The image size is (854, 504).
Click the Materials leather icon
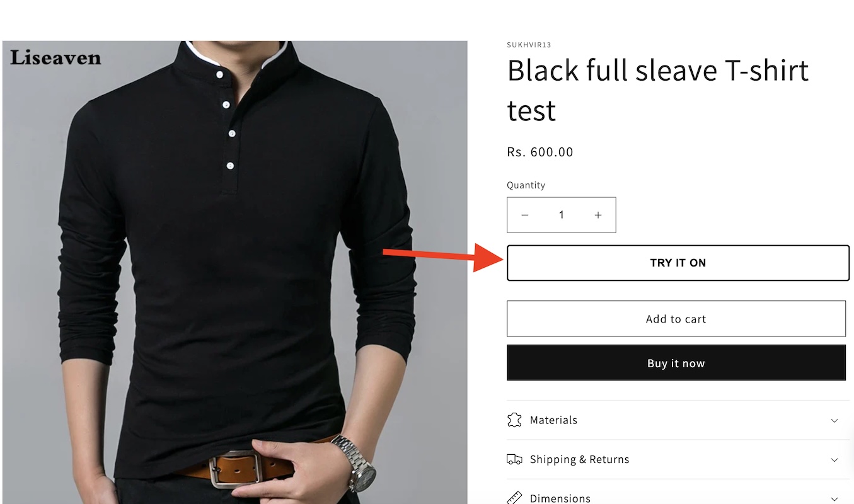(x=515, y=420)
